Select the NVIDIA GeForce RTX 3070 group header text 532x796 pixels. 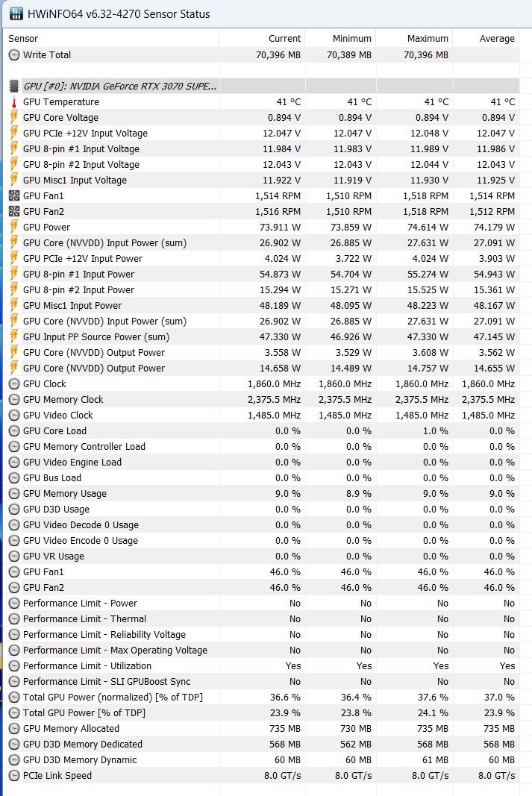[120, 87]
